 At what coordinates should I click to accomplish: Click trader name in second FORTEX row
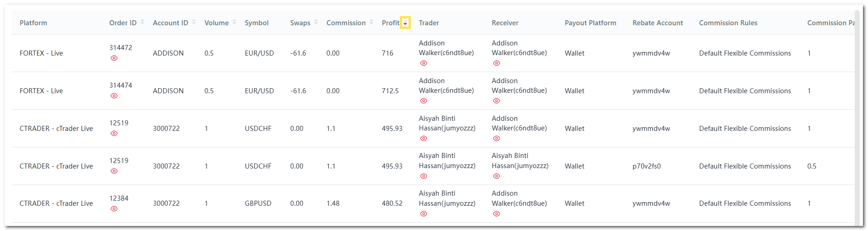(x=446, y=86)
